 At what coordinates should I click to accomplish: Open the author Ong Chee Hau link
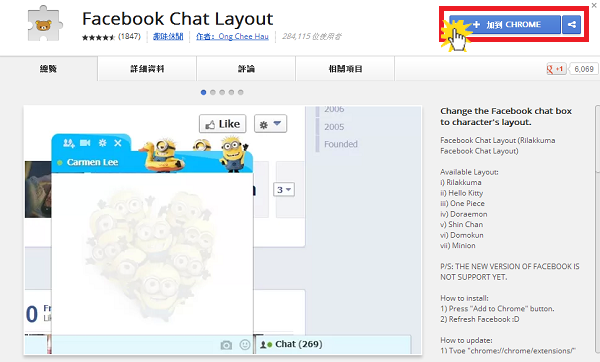[232, 36]
